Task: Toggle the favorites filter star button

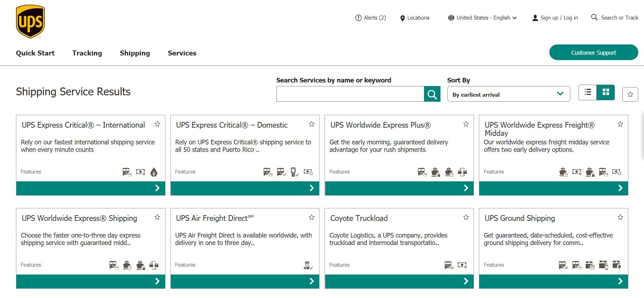Action: [x=630, y=95]
